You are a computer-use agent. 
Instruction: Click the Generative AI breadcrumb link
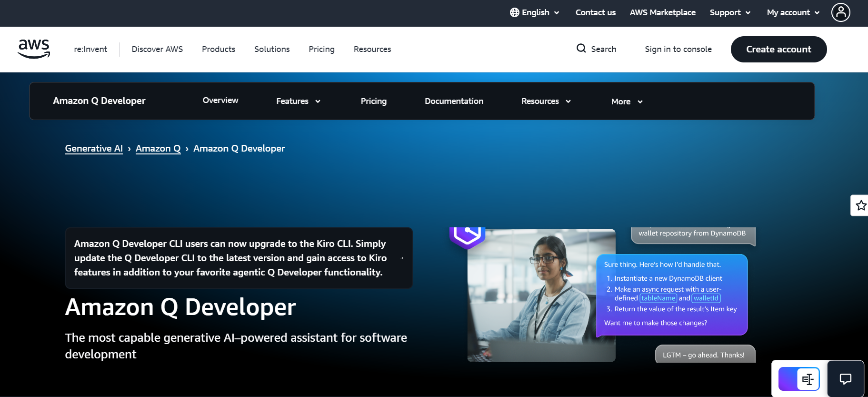click(x=94, y=149)
